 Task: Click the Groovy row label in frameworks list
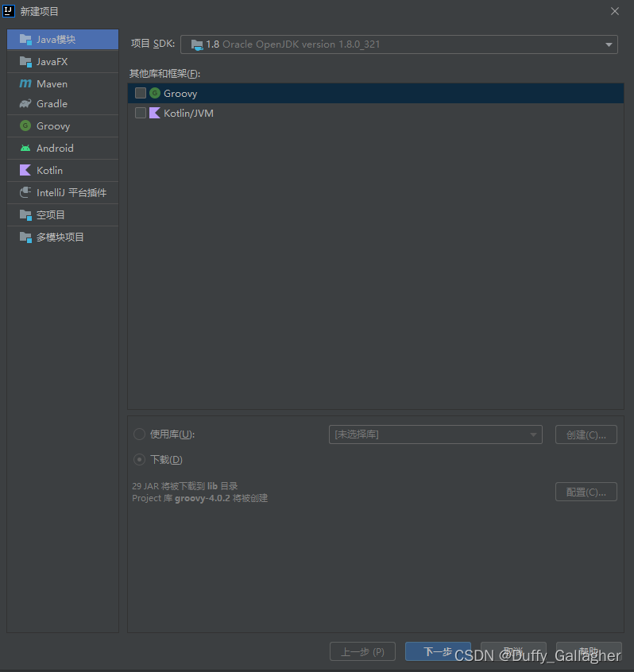(x=180, y=94)
